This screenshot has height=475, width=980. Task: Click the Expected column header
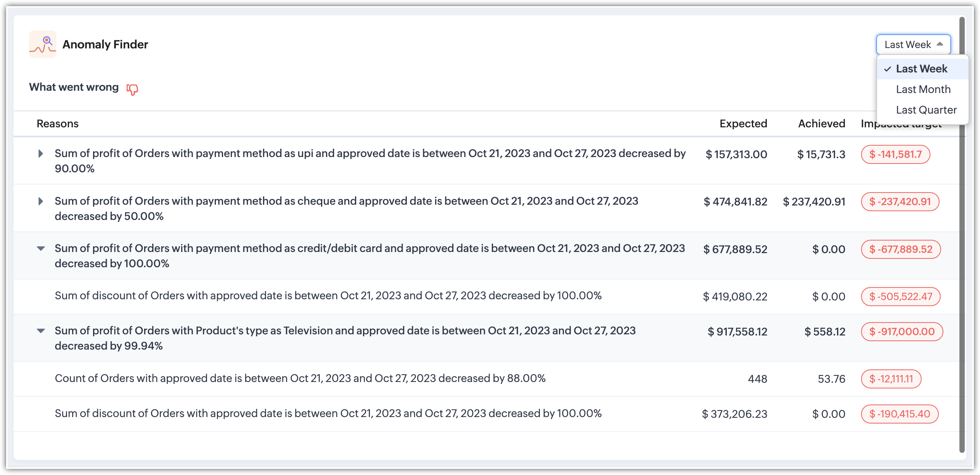pos(743,124)
